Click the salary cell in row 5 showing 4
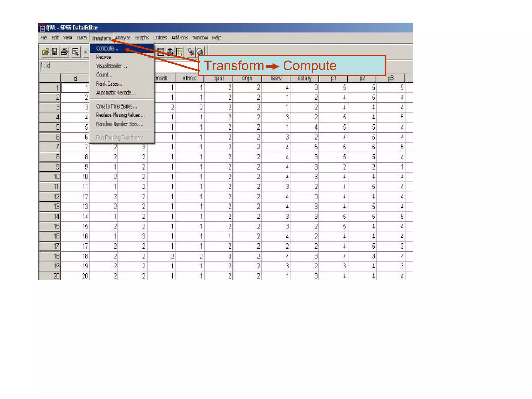This screenshot has width=532, height=399. coord(305,127)
